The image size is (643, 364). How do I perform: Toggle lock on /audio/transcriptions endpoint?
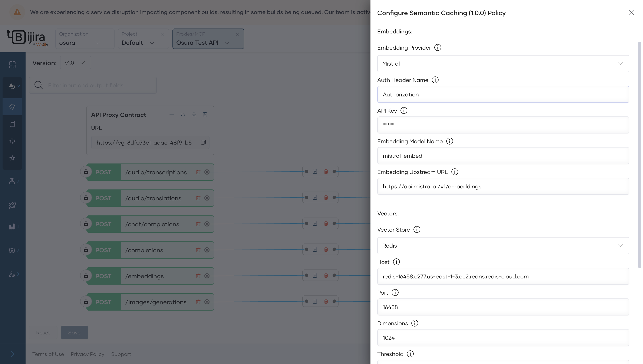[x=86, y=172]
